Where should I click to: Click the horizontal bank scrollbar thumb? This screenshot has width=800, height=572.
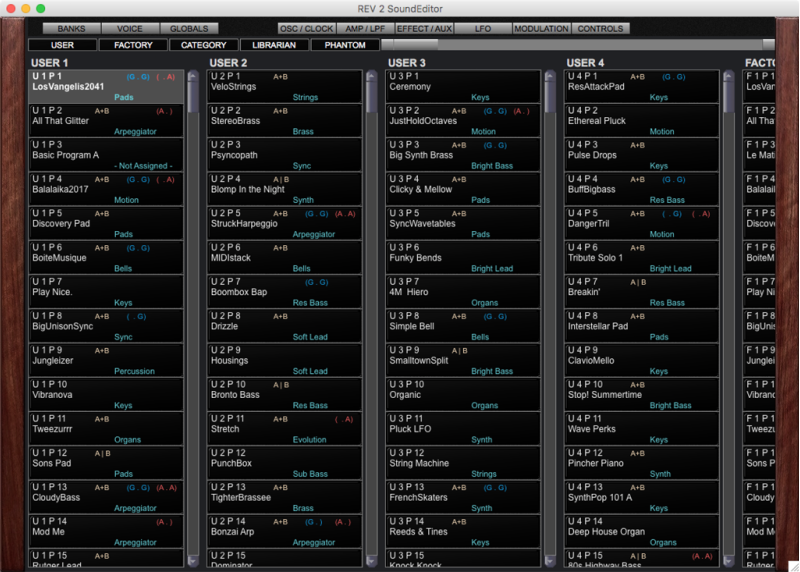coord(410,45)
